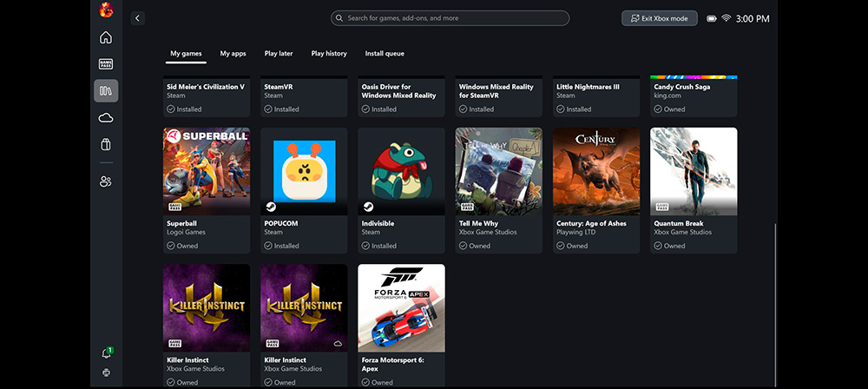Click the 3:00 PM clock
Viewport: 868px width, 389px height.
click(x=753, y=19)
